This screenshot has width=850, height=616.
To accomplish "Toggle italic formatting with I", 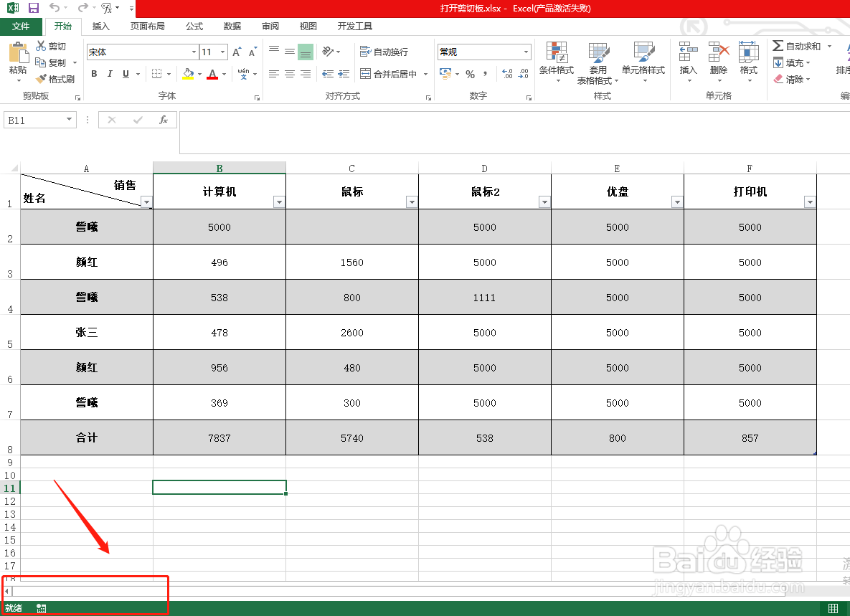I will click(110, 74).
